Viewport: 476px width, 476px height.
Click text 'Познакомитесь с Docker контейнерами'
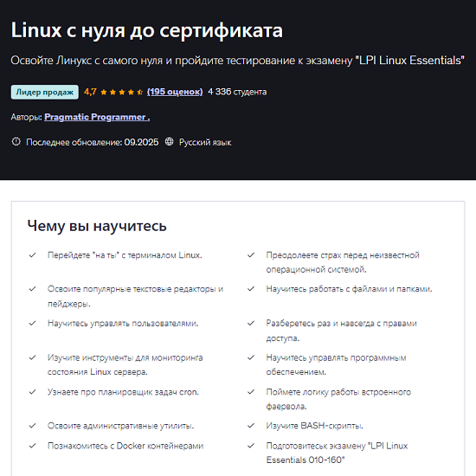point(125,446)
